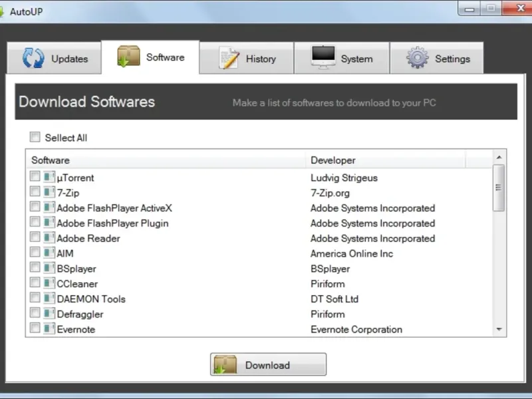Click the DAEMON Tools row icon

49,298
